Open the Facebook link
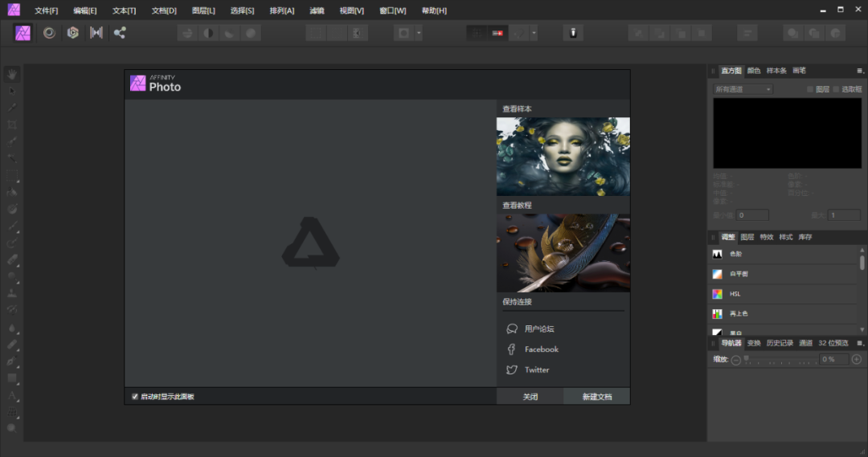The height and width of the screenshot is (457, 868). [x=542, y=349]
